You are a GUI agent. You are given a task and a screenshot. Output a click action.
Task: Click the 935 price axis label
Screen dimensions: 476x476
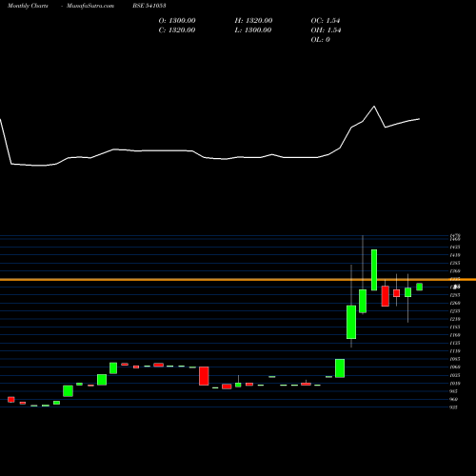[453, 407]
